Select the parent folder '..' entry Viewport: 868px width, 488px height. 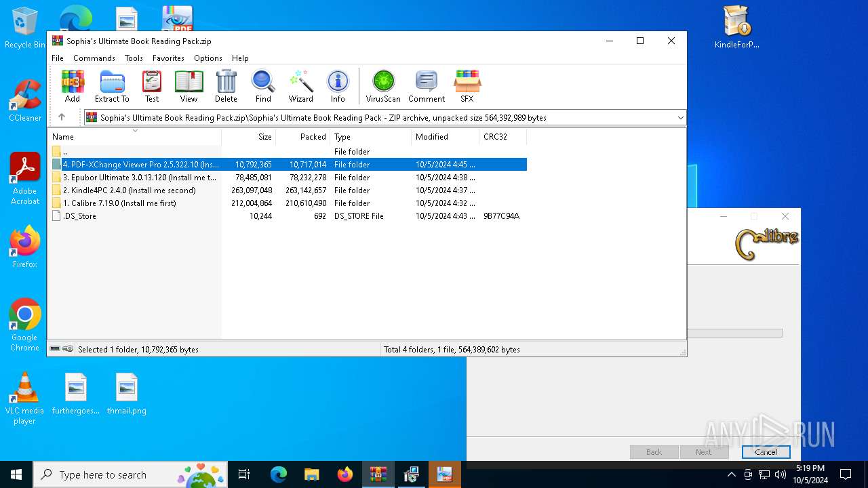click(x=288, y=152)
